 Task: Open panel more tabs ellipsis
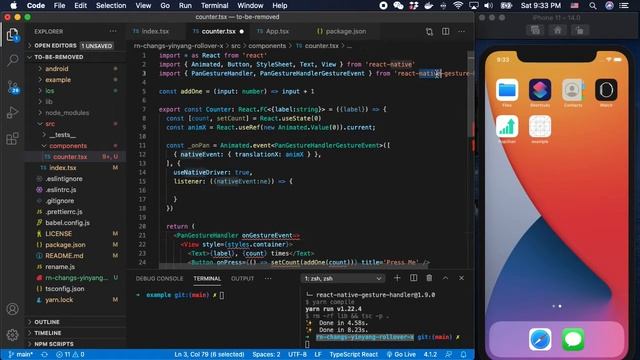point(268,278)
